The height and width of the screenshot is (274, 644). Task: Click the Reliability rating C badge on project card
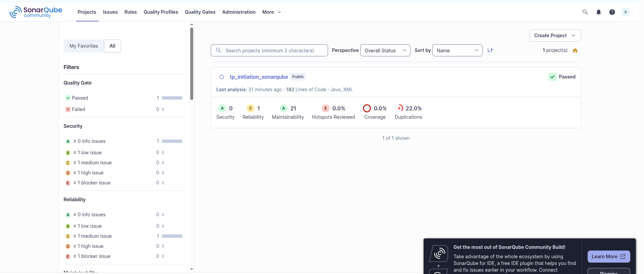(x=251, y=108)
